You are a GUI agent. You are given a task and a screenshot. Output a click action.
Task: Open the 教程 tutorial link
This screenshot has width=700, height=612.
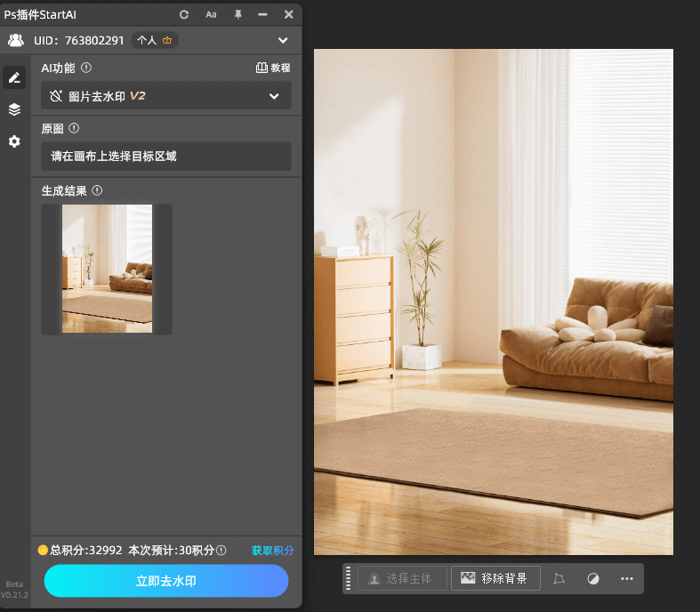coord(273,68)
